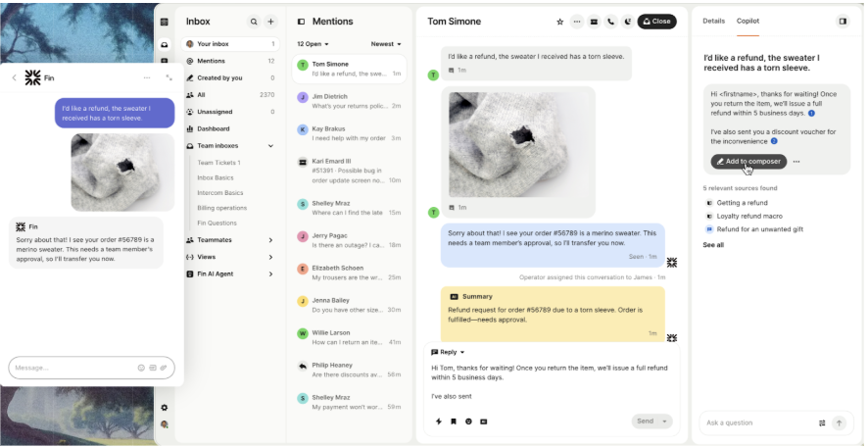Open the Team Tickets 1 inbox
868x447 pixels.
pos(218,163)
